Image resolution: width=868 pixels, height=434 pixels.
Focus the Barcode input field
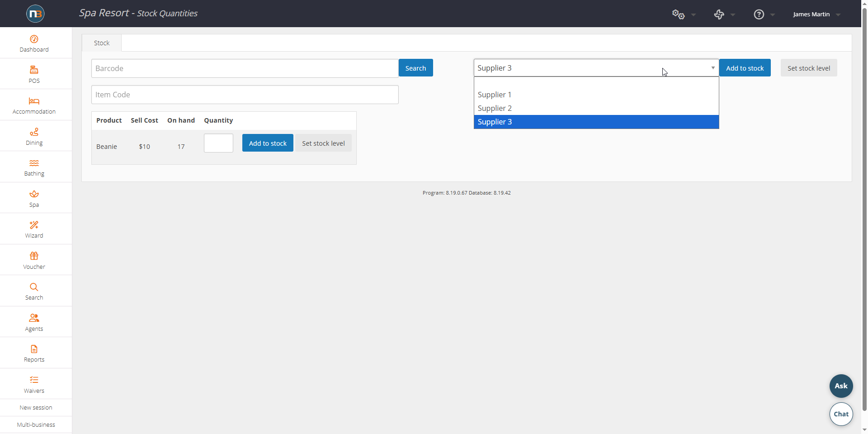point(245,68)
